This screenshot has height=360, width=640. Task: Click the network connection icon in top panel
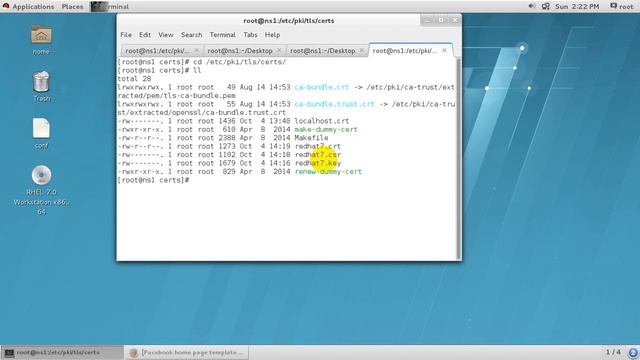click(546, 6)
